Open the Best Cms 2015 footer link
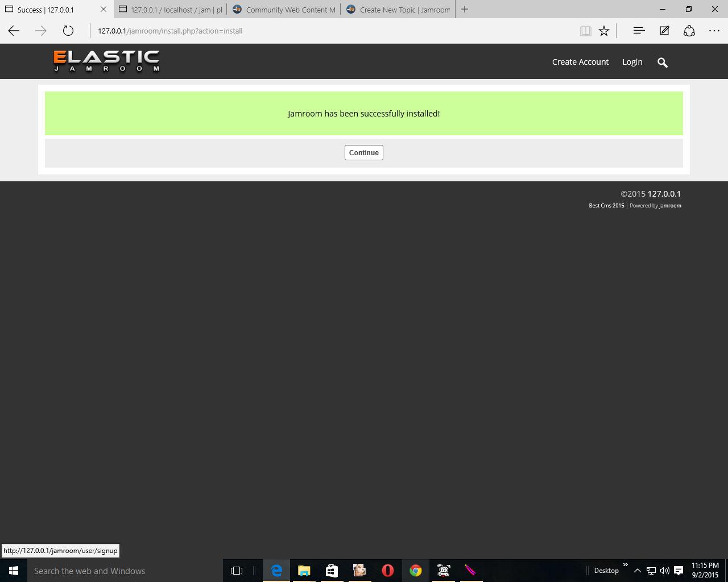 [606, 206]
